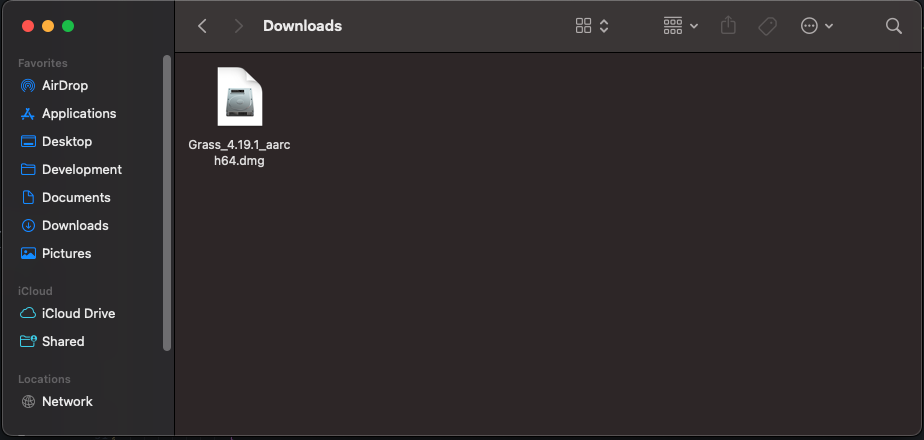Image resolution: width=924 pixels, height=440 pixels.
Task: Open the Documents folder in sidebar
Action: click(65, 197)
